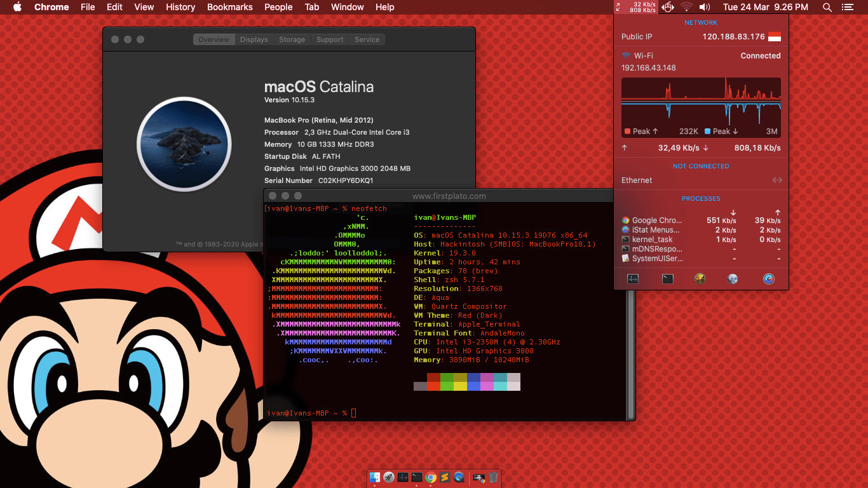Click Version 10.15.3 text
This screenshot has width=868, height=488.
[290, 100]
